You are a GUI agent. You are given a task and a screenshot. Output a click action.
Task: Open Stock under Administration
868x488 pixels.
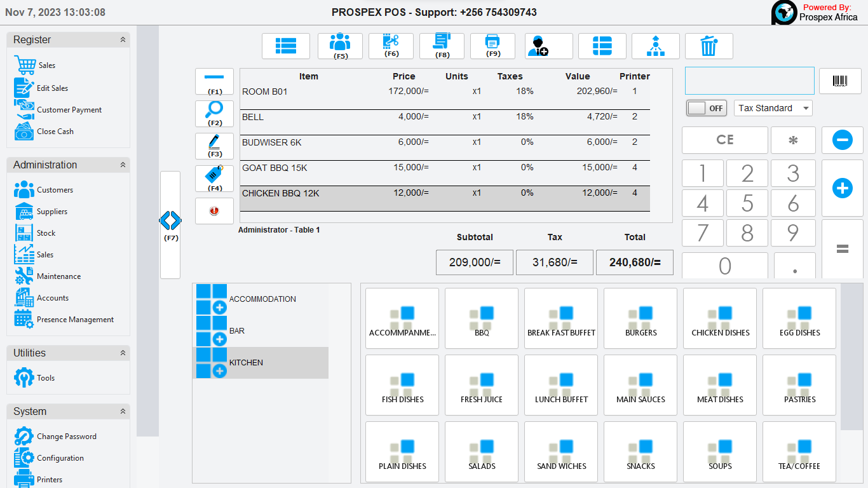[46, 233]
